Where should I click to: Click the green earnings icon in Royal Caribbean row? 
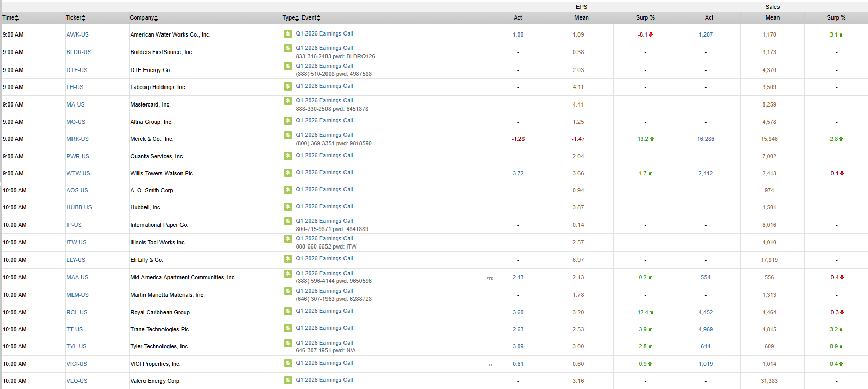(x=288, y=311)
